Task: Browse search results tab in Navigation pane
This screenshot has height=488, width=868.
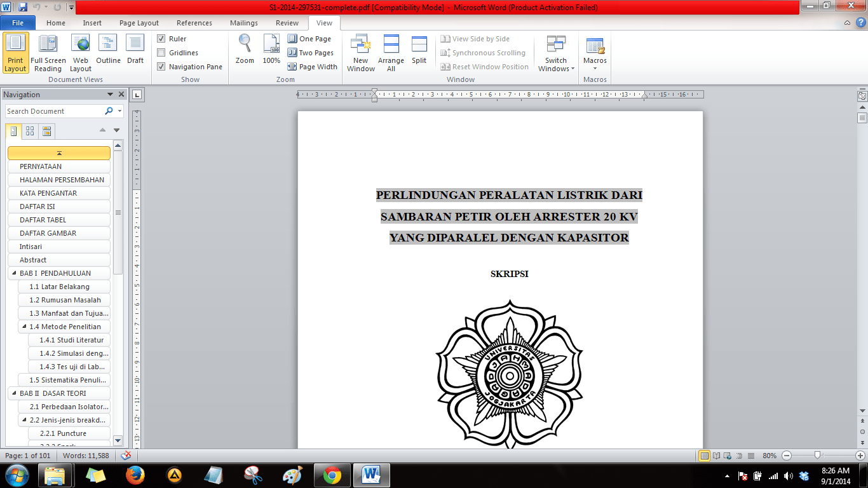Action: pyautogui.click(x=46, y=132)
